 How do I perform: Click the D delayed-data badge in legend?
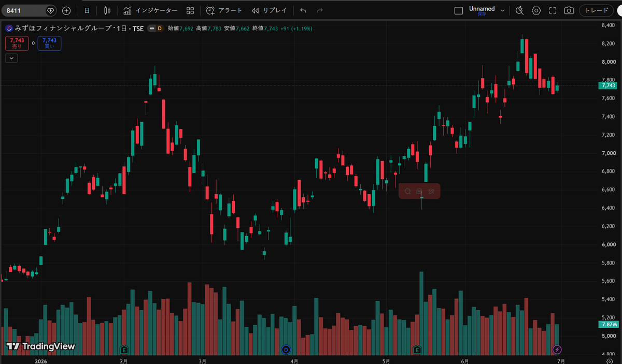tap(160, 28)
